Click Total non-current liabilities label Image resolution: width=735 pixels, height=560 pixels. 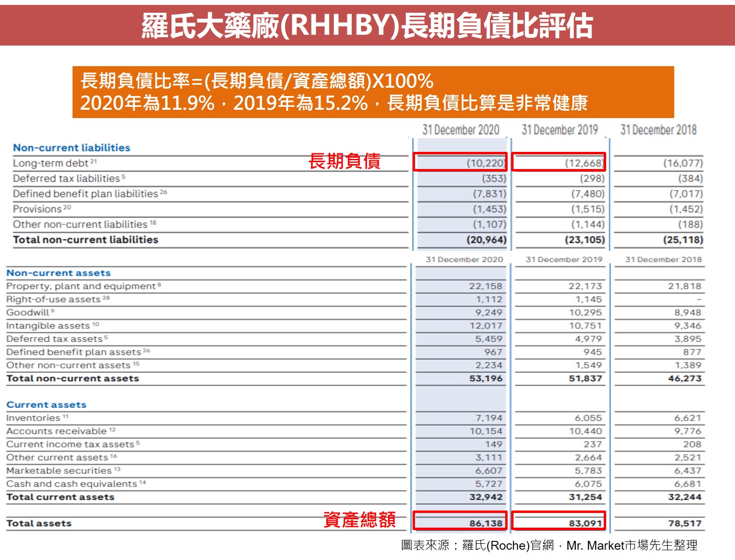[x=86, y=240]
